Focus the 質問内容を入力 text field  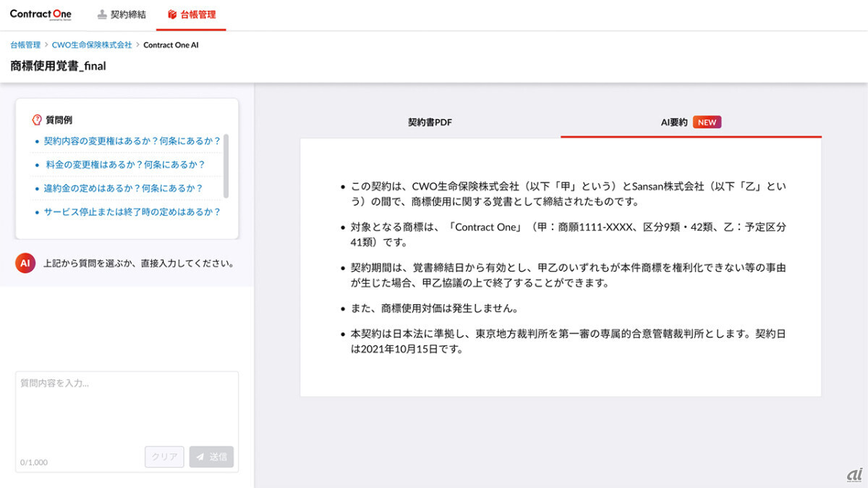pyautogui.click(x=127, y=409)
